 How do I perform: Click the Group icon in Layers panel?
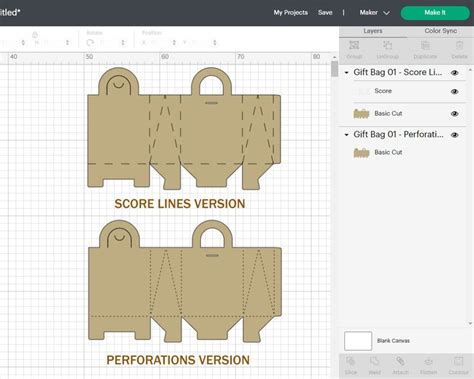pyautogui.click(x=354, y=49)
